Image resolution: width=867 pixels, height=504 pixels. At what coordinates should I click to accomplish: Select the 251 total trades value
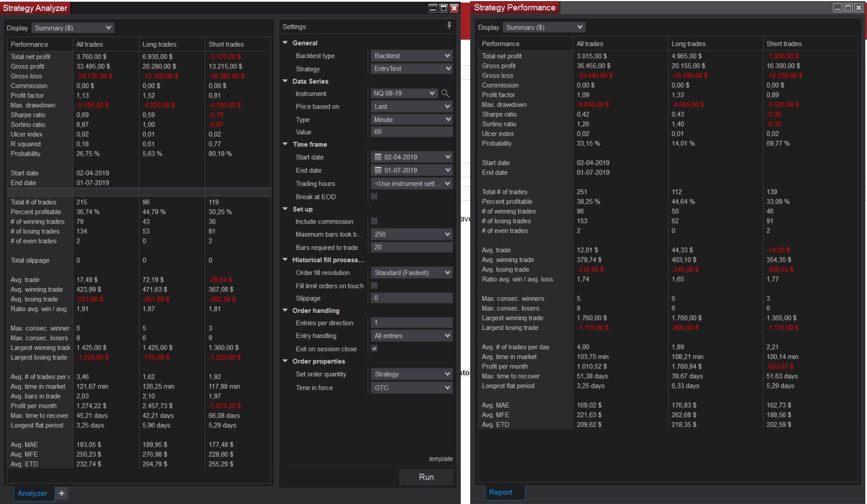[582, 192]
